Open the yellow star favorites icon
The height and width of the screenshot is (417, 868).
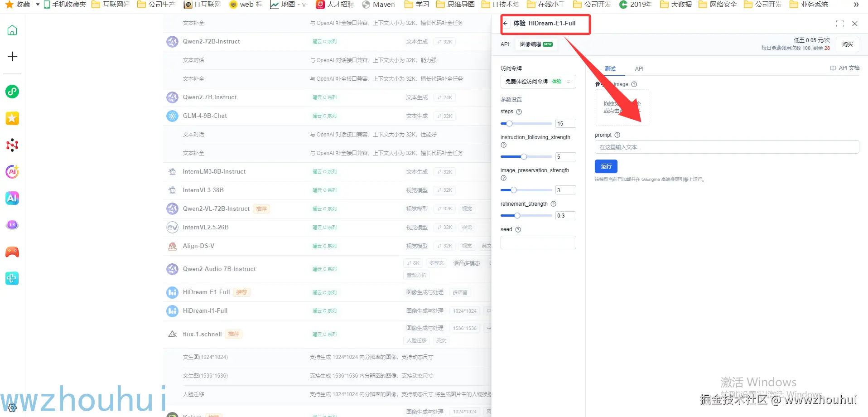pyautogui.click(x=12, y=118)
